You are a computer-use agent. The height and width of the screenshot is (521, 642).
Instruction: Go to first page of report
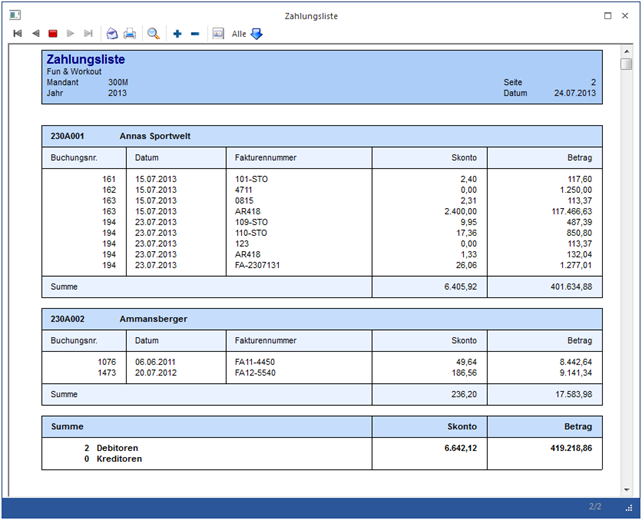tap(18, 34)
